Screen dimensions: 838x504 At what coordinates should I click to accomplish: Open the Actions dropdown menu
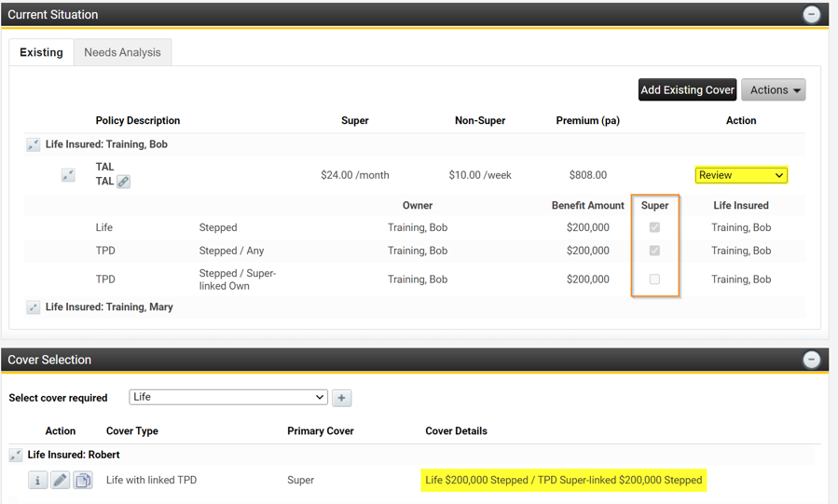pyautogui.click(x=773, y=90)
